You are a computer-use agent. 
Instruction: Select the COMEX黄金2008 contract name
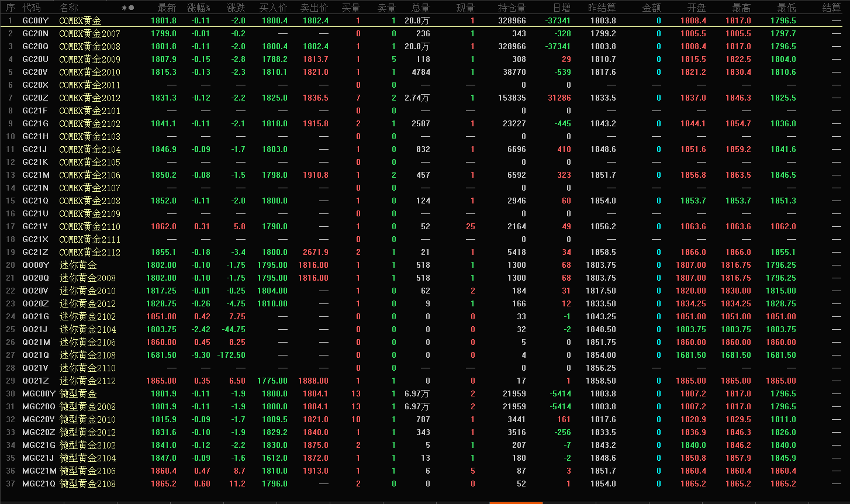point(89,46)
